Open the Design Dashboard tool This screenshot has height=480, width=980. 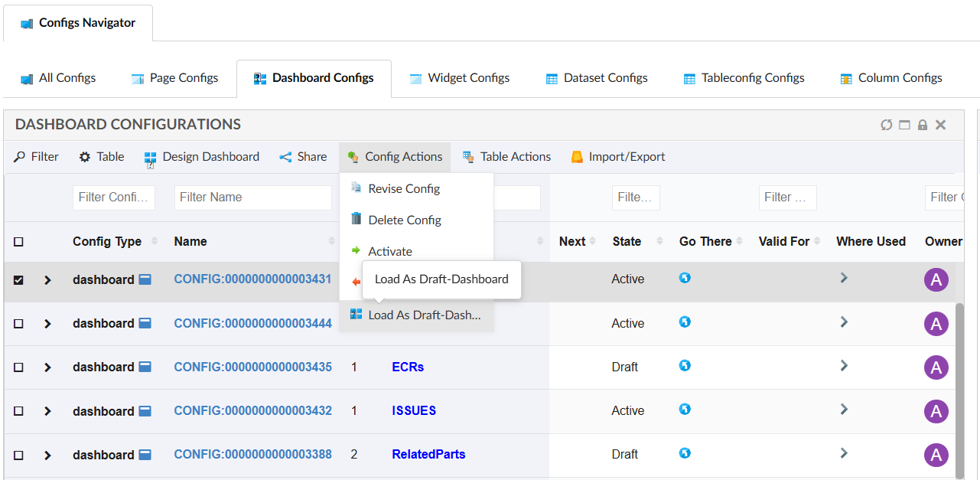click(202, 157)
